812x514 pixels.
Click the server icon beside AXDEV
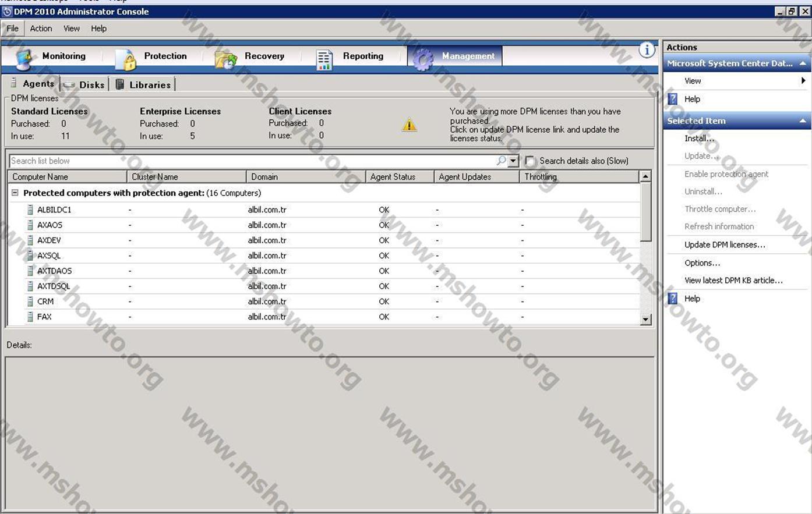coord(30,240)
